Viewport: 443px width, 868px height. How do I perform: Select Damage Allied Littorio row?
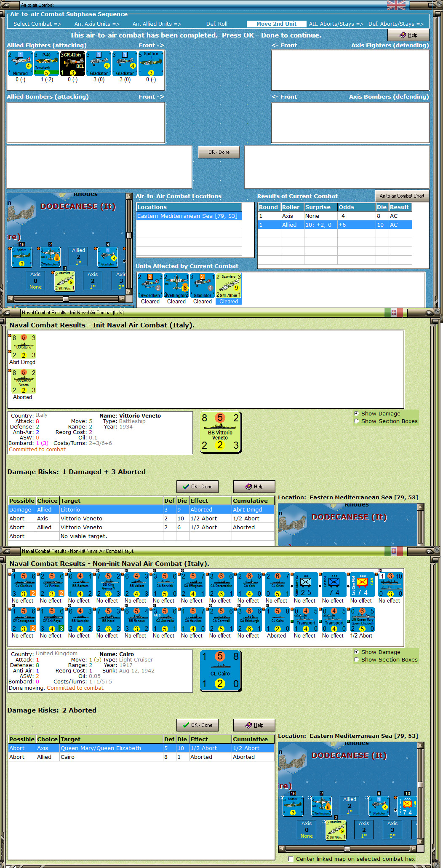pyautogui.click(x=141, y=510)
